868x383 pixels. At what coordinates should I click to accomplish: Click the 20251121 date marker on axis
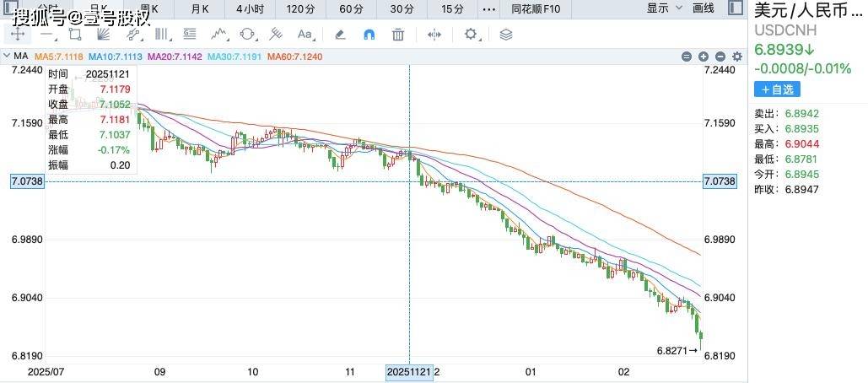(x=409, y=371)
